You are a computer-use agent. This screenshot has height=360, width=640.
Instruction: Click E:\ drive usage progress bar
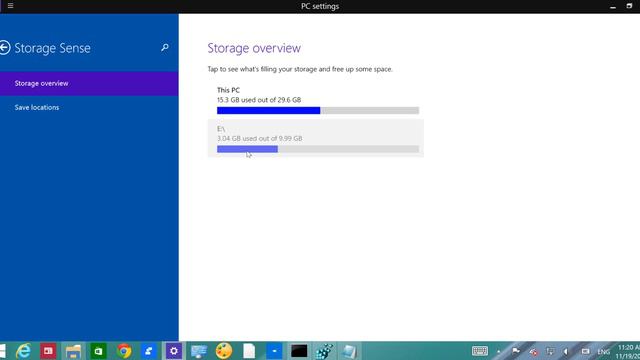pyautogui.click(x=318, y=149)
